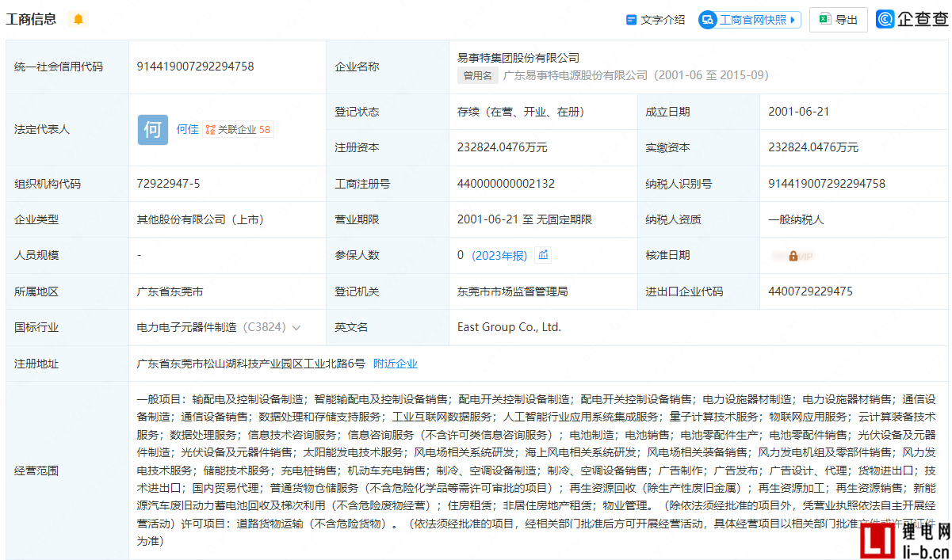Image resolution: width=952 pixels, height=560 pixels.
Task: Click the orange bell alert icon
Action: tap(78, 19)
